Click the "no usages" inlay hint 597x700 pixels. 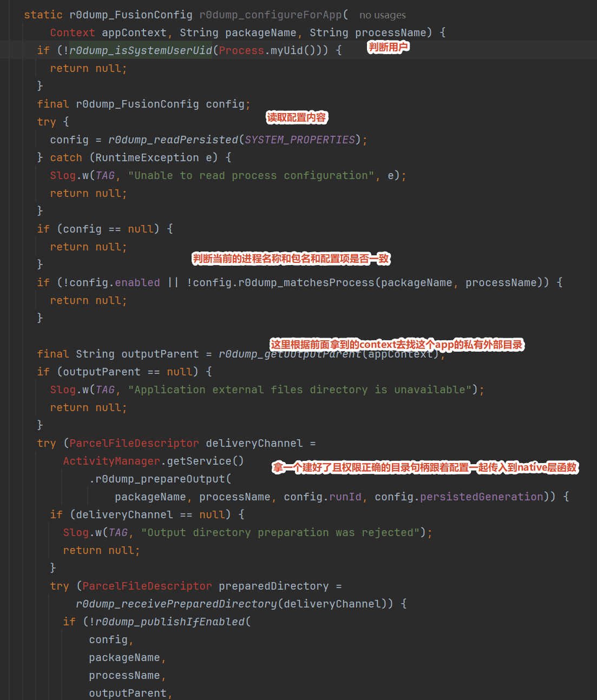(x=382, y=15)
